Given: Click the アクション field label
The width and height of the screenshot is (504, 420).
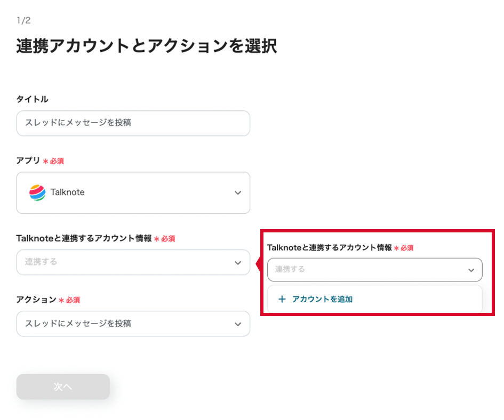Looking at the screenshot, I should point(36,300).
